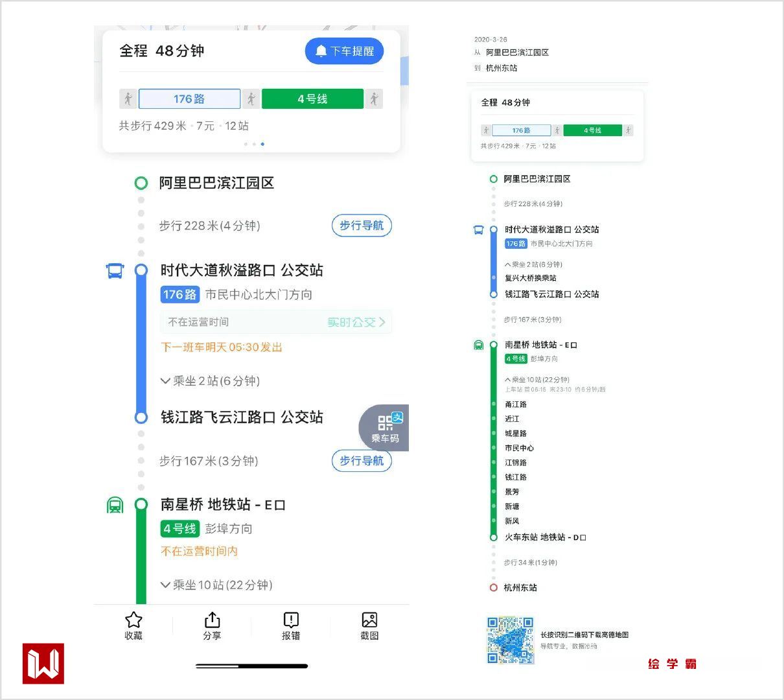Tap the 上车站 首06:15 末23:10 schedule line
The width and height of the screenshot is (784, 700).
pyautogui.click(x=555, y=390)
